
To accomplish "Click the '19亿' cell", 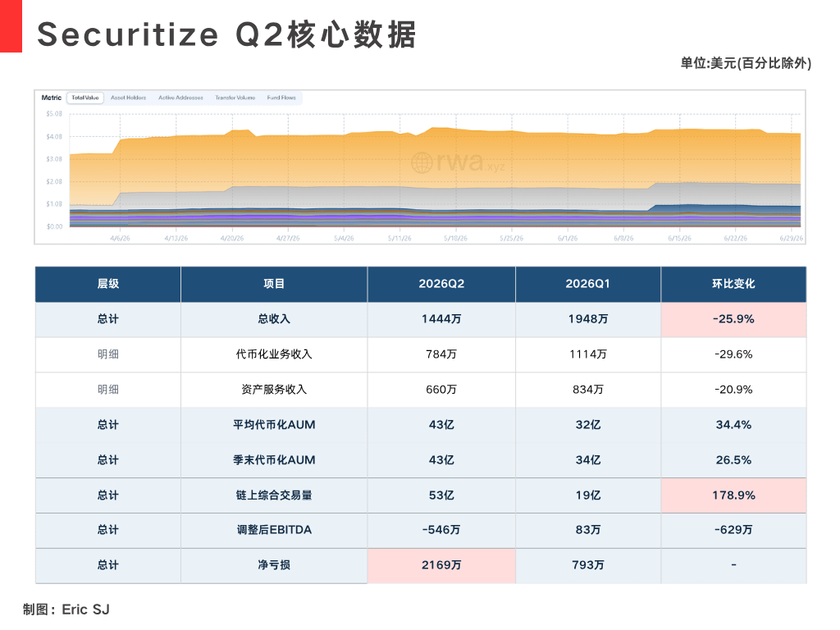I will tap(587, 495).
